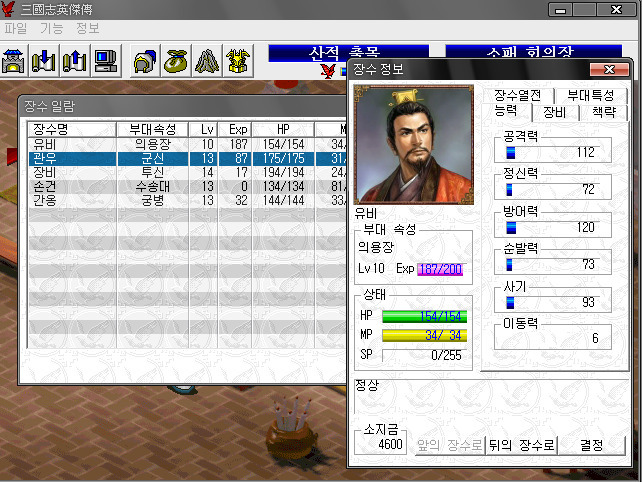Select the 관우 row in the general list
This screenshot has width=642, height=482.
188,158
